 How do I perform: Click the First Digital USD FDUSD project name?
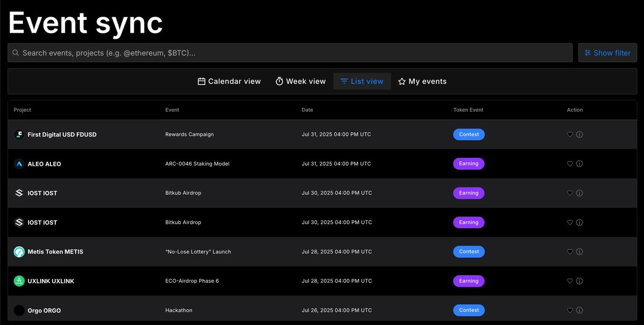click(62, 135)
